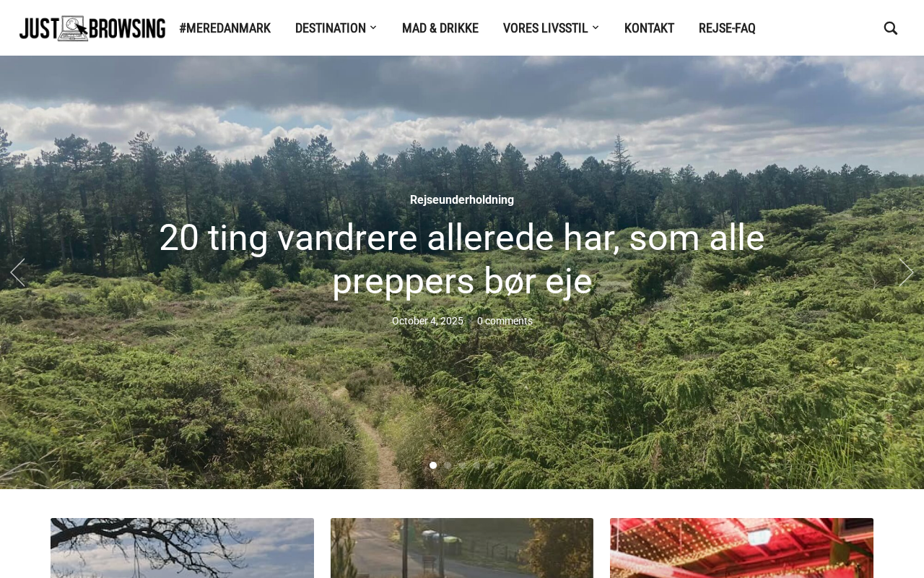Open the first article thumbnail with tree branches
This screenshot has height=578, width=924.
pyautogui.click(x=182, y=548)
